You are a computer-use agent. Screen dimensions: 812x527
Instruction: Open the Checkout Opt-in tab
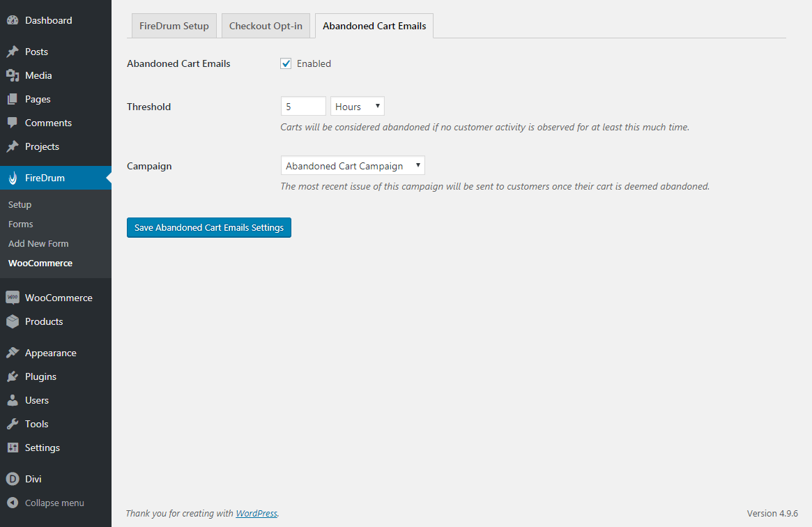[x=266, y=26]
